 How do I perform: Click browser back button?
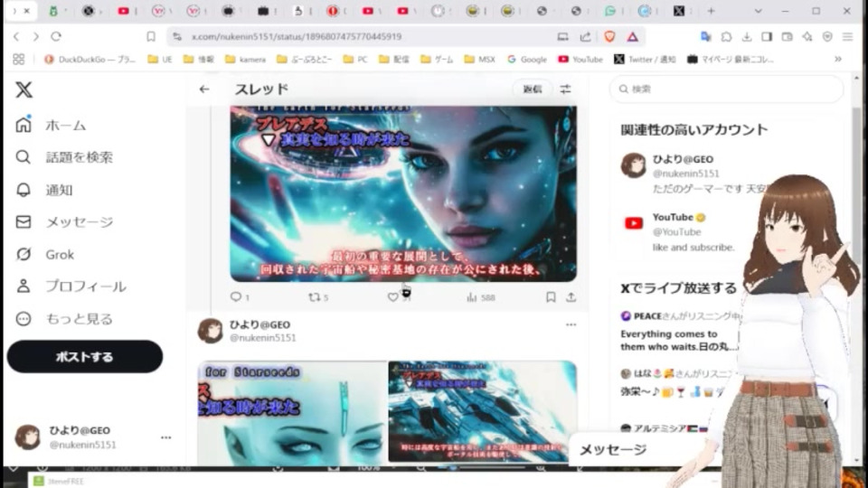16,36
